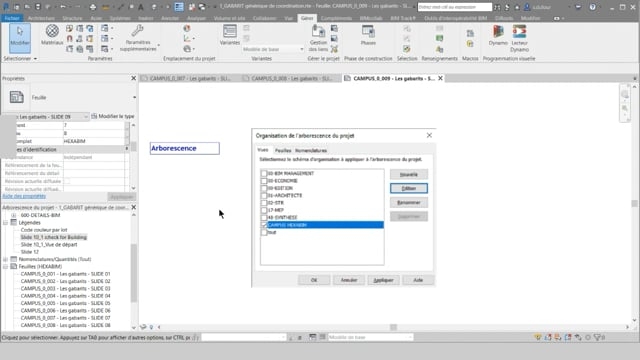640x360 pixels.
Task: Open the Modèle de base dropdown in Variantes
Action: coord(273,49)
